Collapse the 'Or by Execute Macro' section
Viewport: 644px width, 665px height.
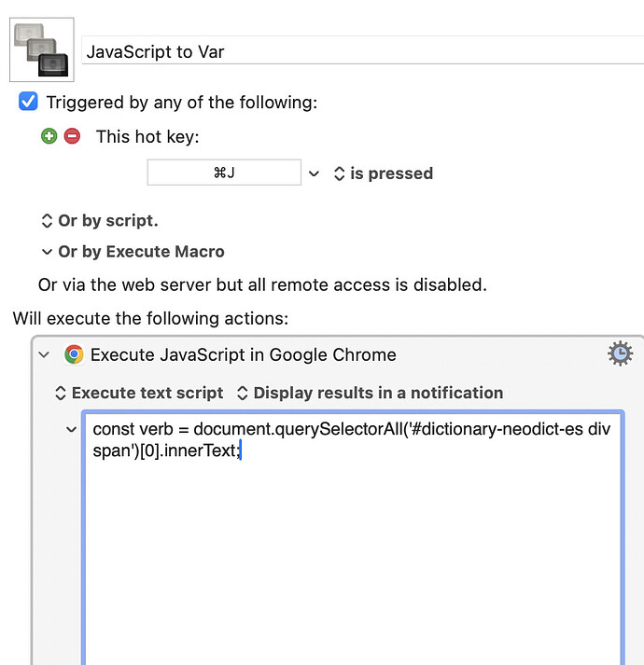pyautogui.click(x=133, y=252)
